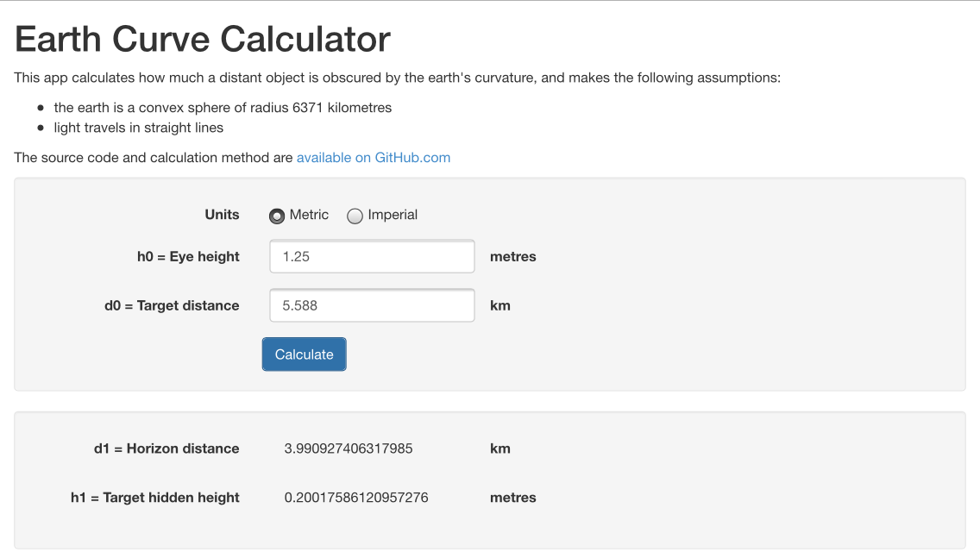Image resolution: width=980 pixels, height=552 pixels.
Task: Click 'metres' unit next to hidden height result
Action: pos(512,498)
